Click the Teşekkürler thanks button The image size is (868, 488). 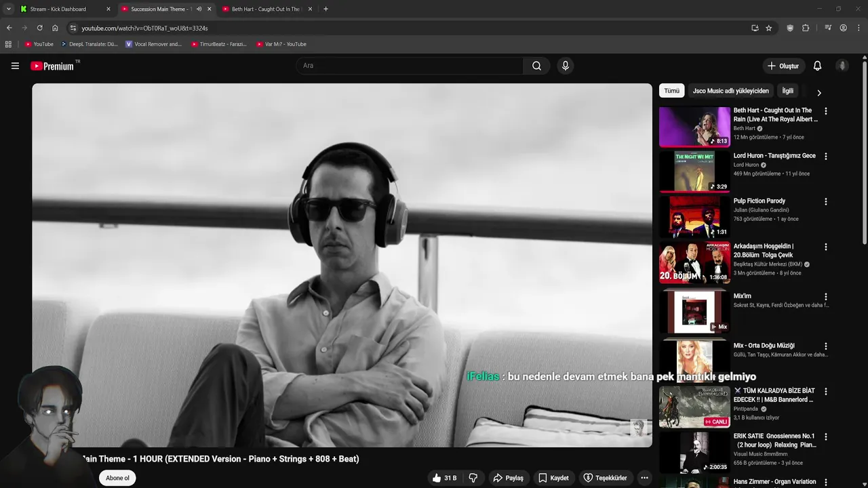tap(605, 478)
